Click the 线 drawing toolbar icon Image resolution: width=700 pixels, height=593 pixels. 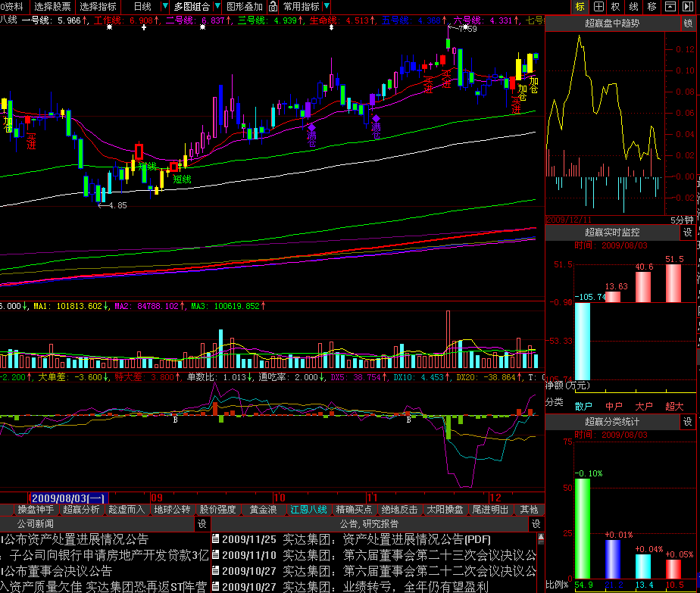[633, 7]
